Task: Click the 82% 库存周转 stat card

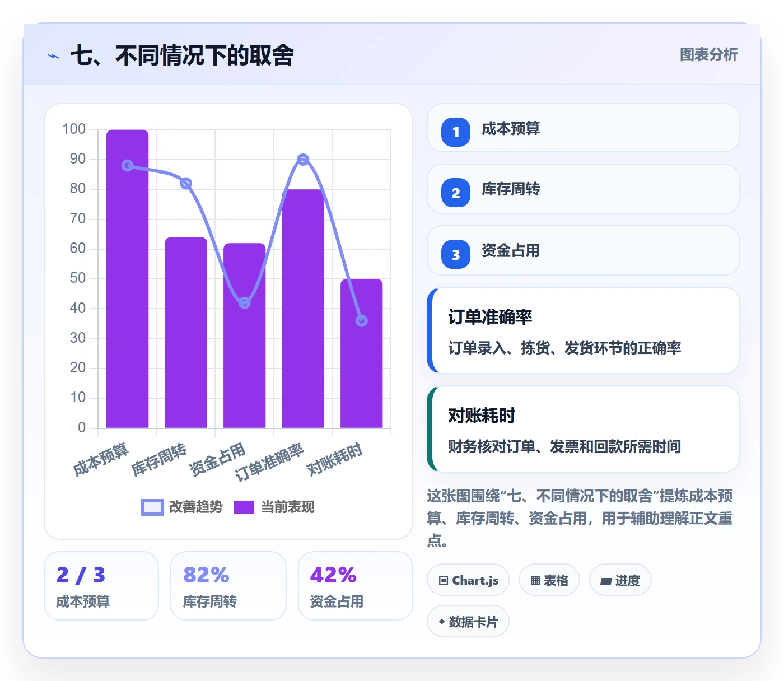Action: tap(228, 586)
